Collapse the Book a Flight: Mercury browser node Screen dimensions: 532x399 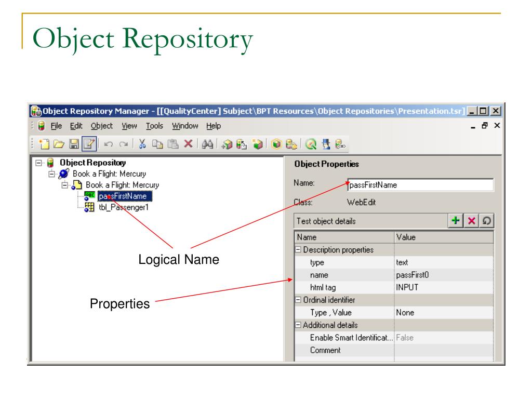(x=51, y=174)
